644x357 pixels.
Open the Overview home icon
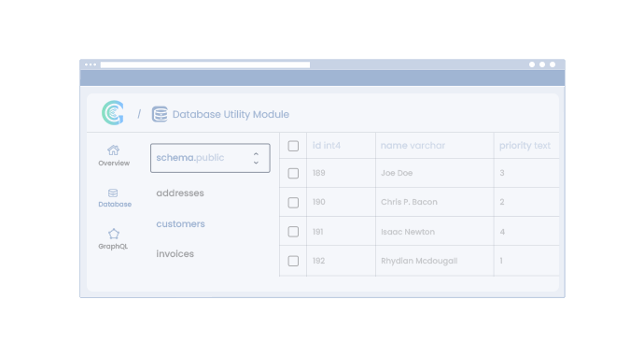pos(114,150)
